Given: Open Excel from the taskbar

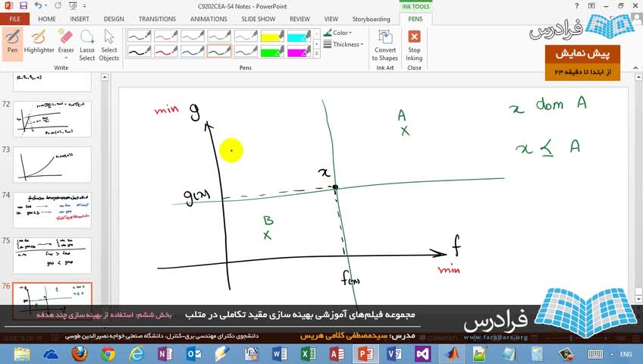Looking at the screenshot, I should [x=308, y=353].
